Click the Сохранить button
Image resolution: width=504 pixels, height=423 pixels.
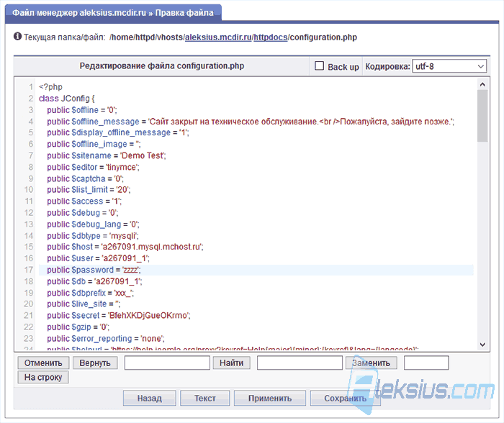pos(345,399)
